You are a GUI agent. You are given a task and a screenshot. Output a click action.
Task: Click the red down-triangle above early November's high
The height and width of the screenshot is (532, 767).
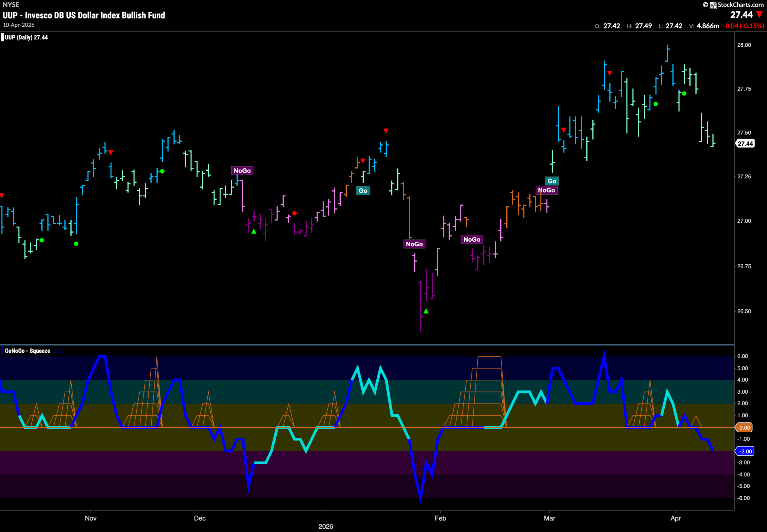(111, 153)
